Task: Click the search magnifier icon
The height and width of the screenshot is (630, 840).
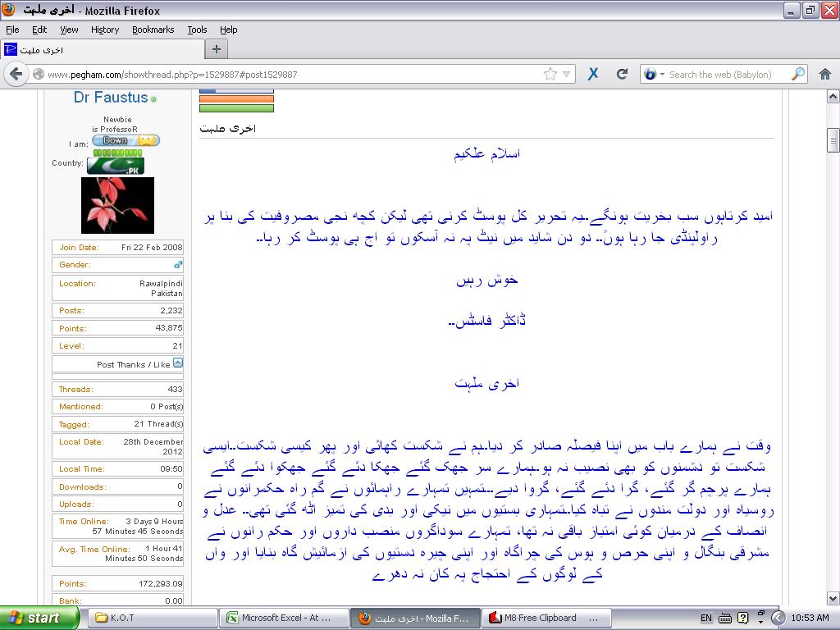Action: tap(797, 74)
